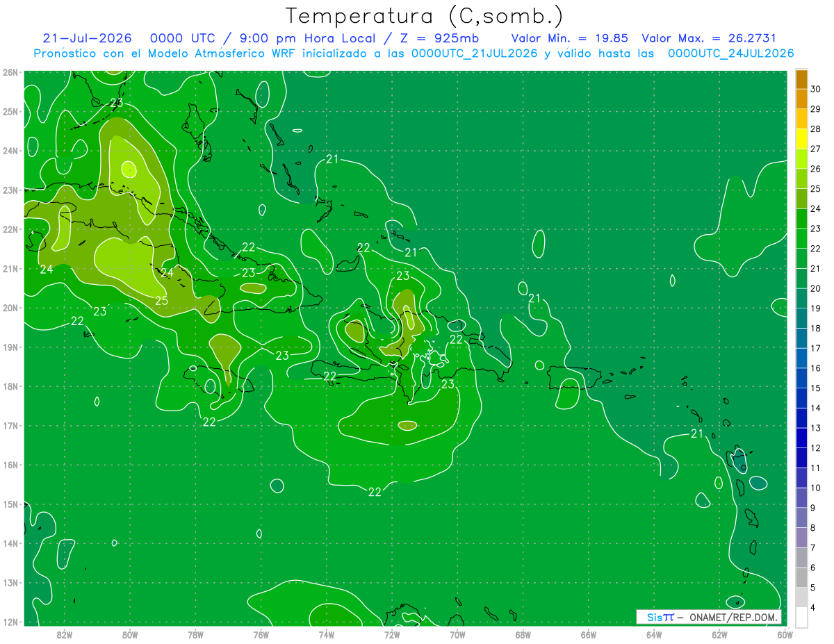Click the Valor Max. = 26.2731 text
Image resolution: width=834 pixels, height=644 pixels.
[709, 38]
